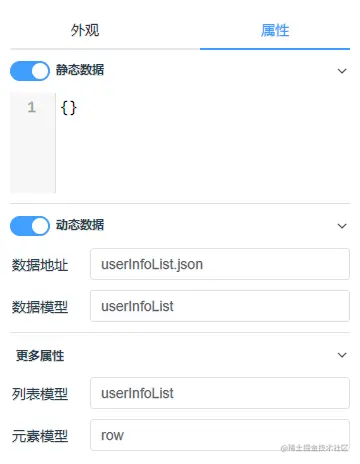Image resolution: width=360 pixels, height=464 pixels.
Task: Click into the 数据地址 input field
Action: pos(220,264)
